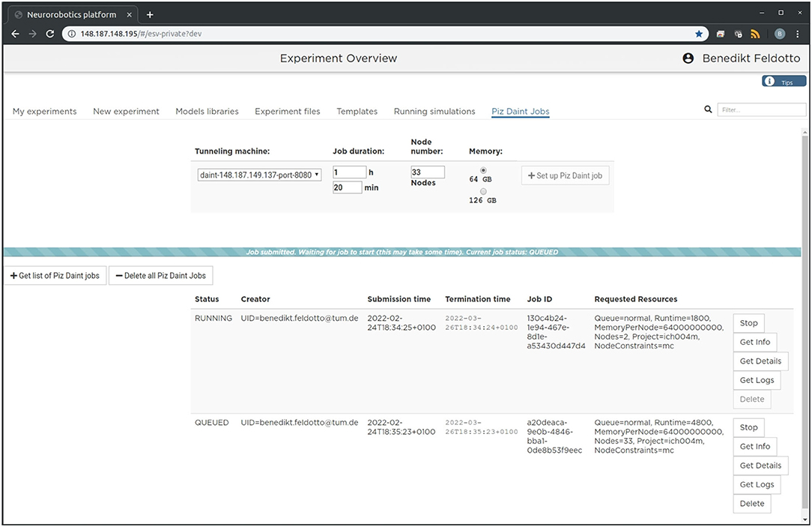Open Chrome three-dot menu
Image resolution: width=812 pixels, height=527 pixels.
coord(798,34)
